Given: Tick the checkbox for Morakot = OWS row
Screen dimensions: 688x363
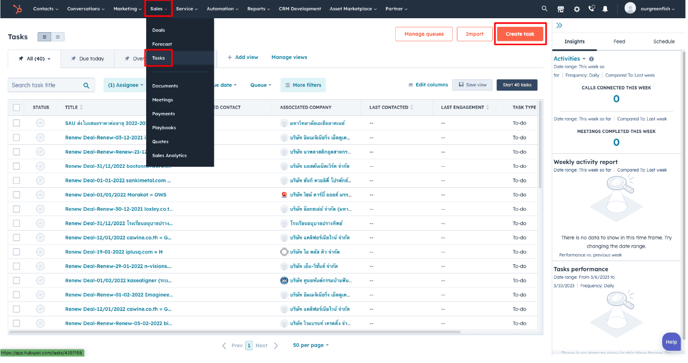Looking at the screenshot, I should click(x=17, y=195).
